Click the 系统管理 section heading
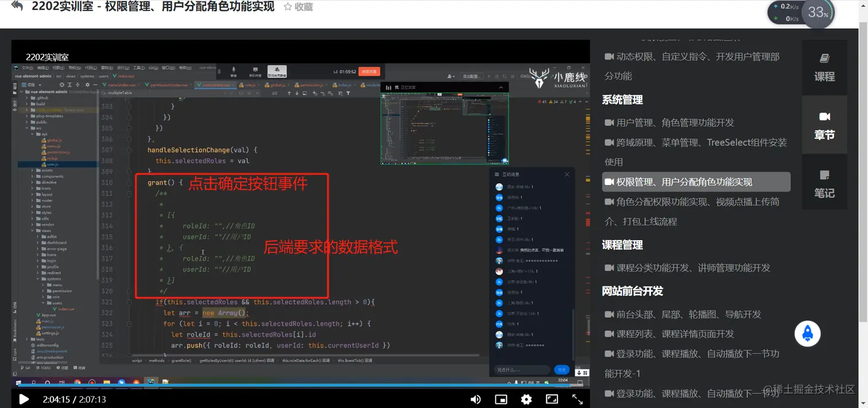This screenshot has height=408, width=868. click(622, 99)
